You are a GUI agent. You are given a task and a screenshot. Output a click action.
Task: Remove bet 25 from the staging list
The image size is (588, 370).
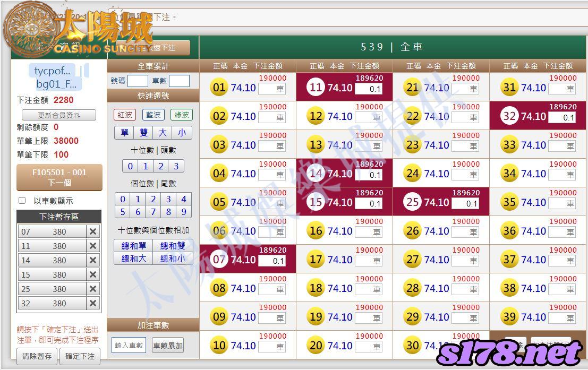point(93,289)
